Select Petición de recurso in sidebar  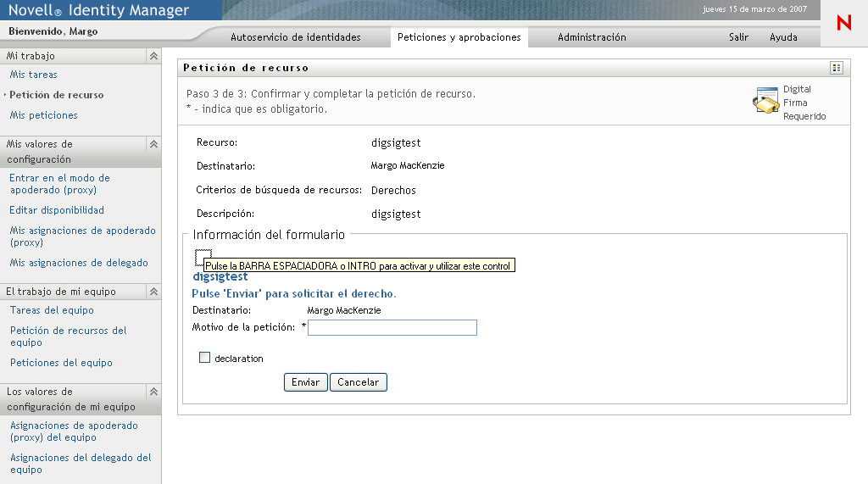(x=57, y=95)
